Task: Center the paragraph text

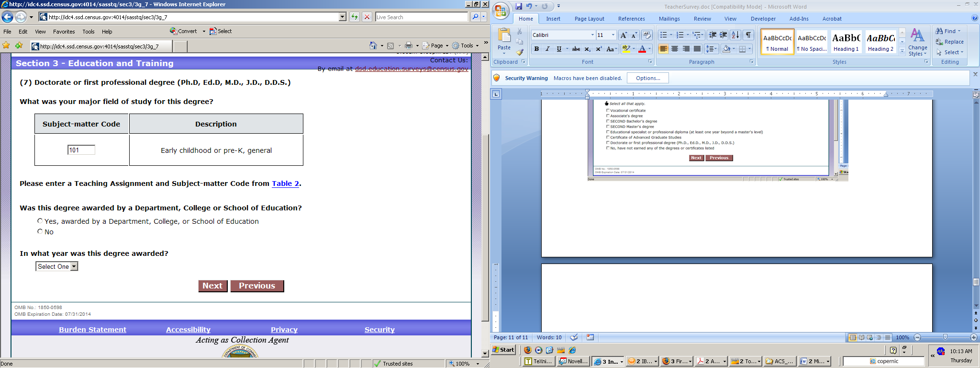Action: point(675,49)
